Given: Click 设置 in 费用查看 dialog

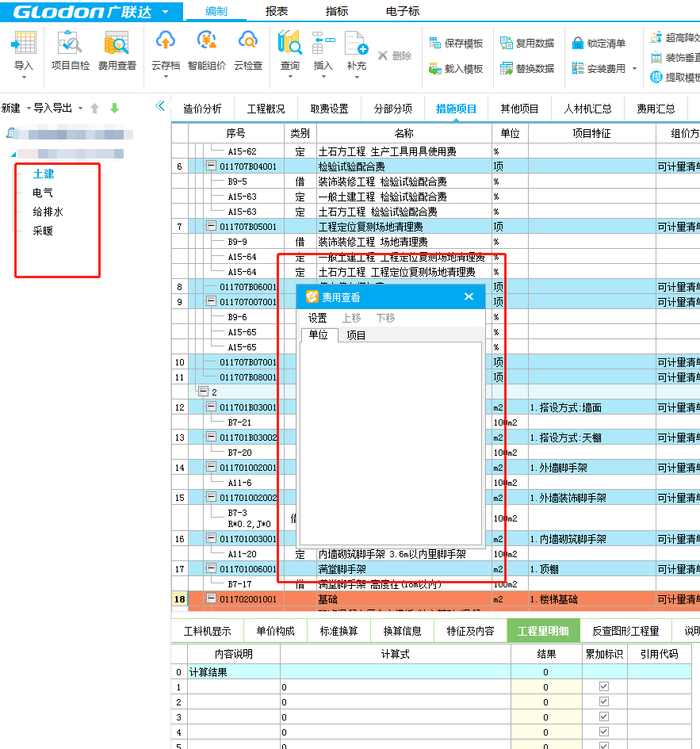Looking at the screenshot, I should click(x=317, y=318).
